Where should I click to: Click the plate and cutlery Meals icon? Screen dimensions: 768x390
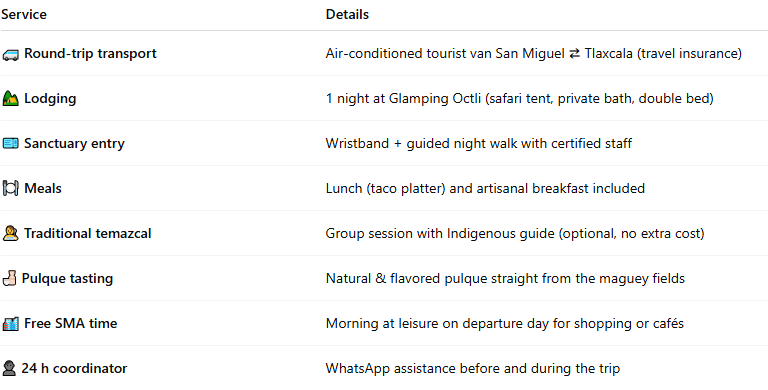point(10,189)
